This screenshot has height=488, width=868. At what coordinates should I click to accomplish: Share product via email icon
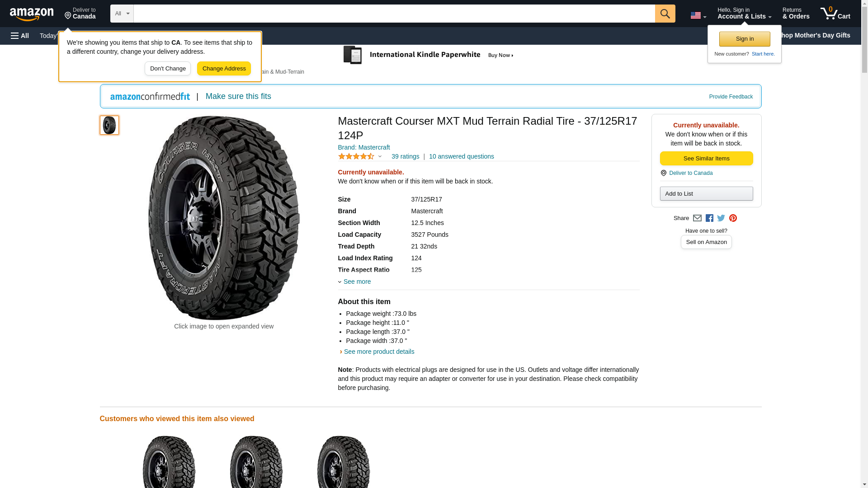tap(697, 218)
